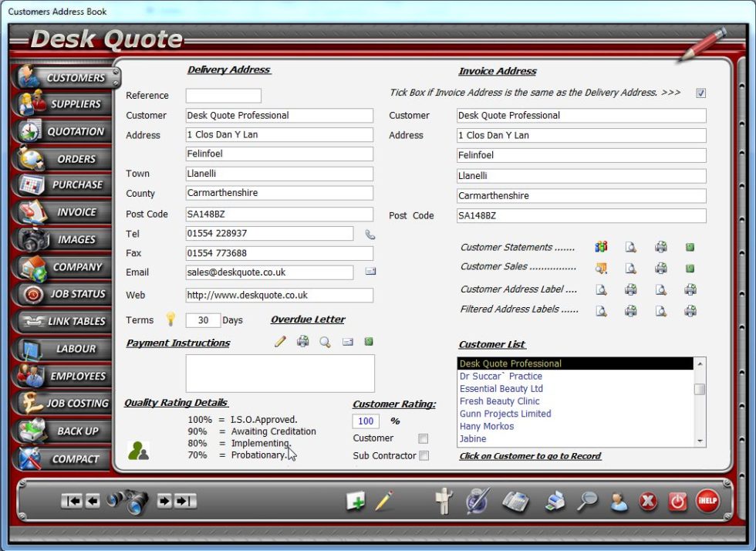Click the lightbulb icon beside Terms
This screenshot has height=551, width=756.
tap(171, 319)
